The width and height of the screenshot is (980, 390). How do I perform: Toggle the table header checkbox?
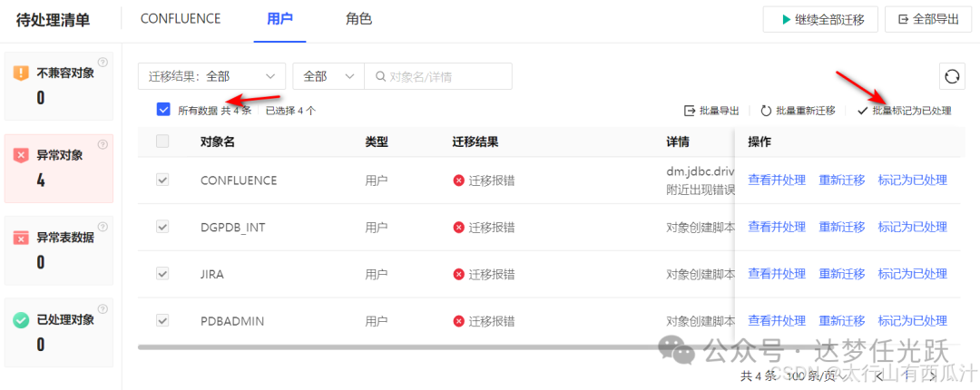[162, 141]
